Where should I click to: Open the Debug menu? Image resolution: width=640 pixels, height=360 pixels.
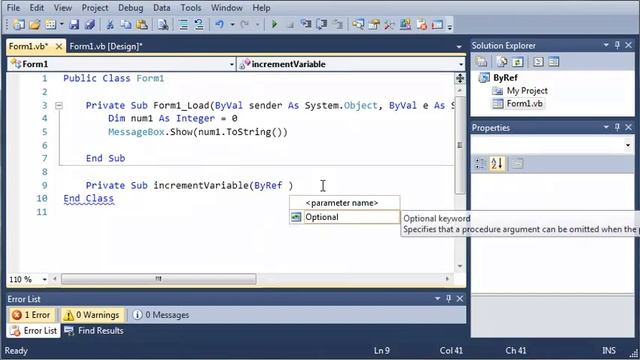pyautogui.click(x=131, y=8)
